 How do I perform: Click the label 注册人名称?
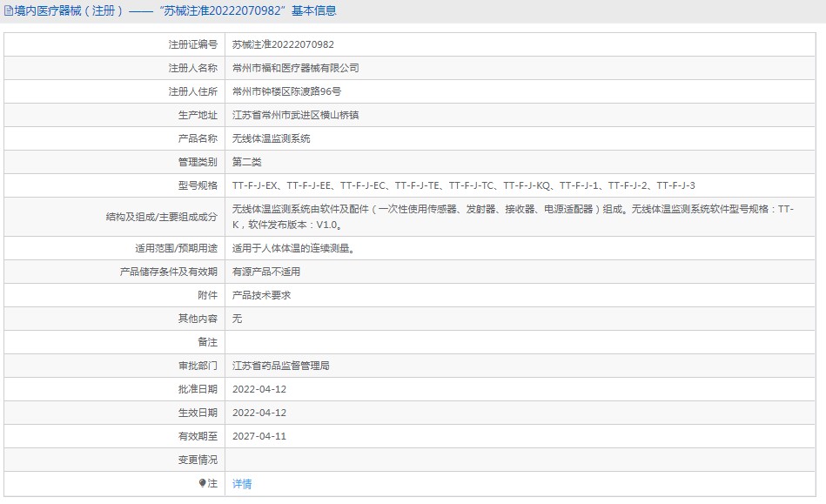(x=193, y=68)
